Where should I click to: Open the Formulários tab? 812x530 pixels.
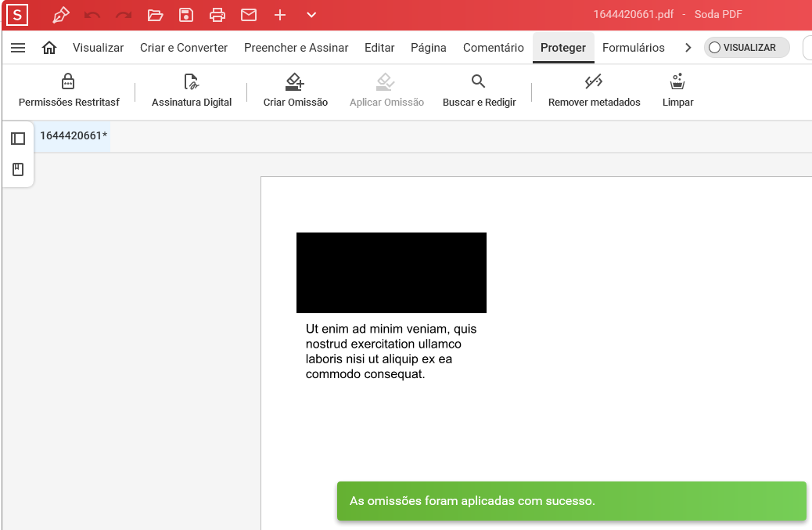(x=634, y=48)
